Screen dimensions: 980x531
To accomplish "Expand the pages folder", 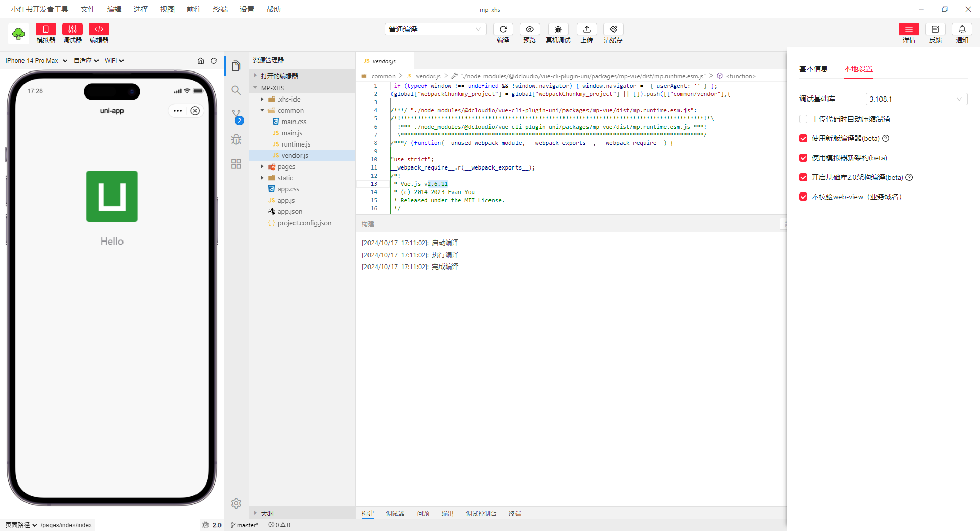I will point(302,166).
